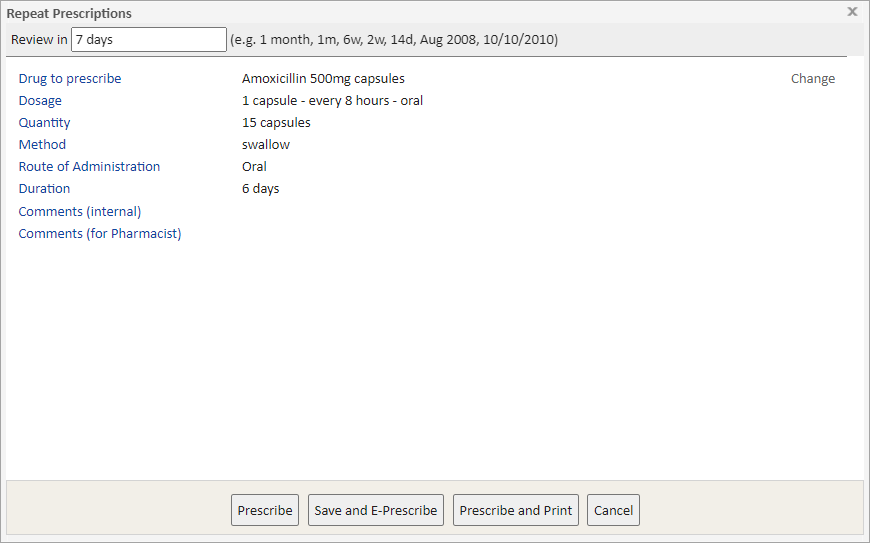Image resolution: width=870 pixels, height=543 pixels.
Task: Add Comments (internal)
Action: pyautogui.click(x=80, y=212)
